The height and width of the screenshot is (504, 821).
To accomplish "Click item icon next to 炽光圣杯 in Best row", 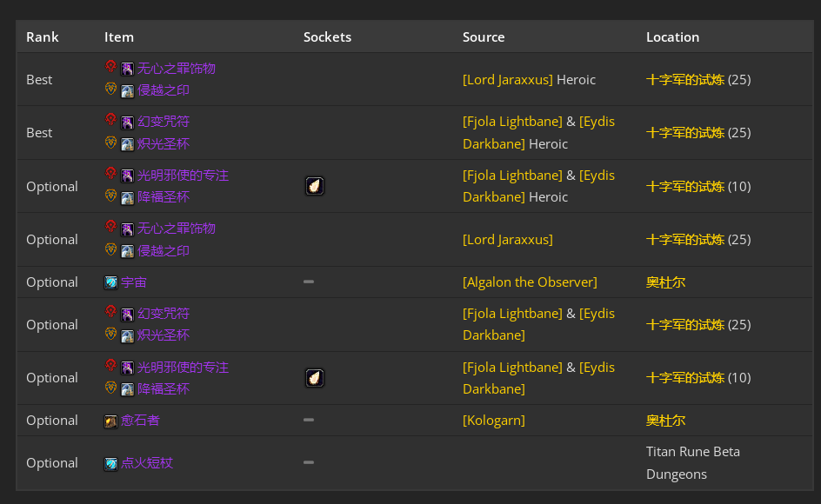I will [x=127, y=144].
